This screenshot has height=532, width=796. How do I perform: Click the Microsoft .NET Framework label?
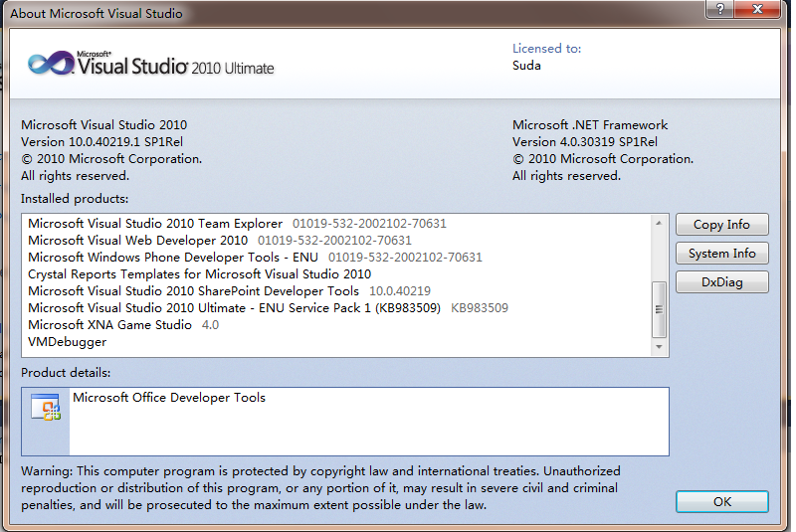pyautogui.click(x=590, y=124)
